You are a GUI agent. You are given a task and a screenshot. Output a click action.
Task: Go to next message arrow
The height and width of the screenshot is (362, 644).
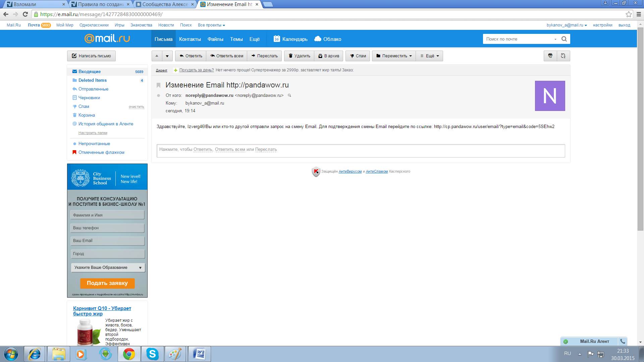coord(167,56)
